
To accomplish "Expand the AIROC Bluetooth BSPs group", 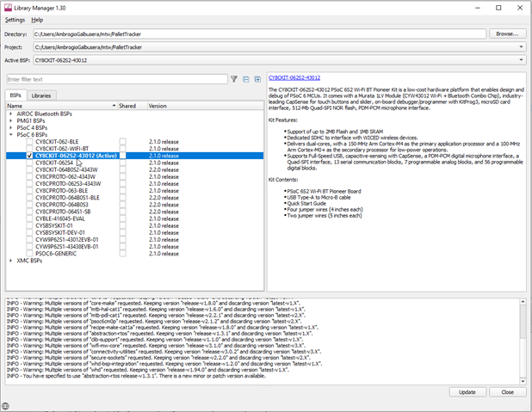I will (11, 114).
